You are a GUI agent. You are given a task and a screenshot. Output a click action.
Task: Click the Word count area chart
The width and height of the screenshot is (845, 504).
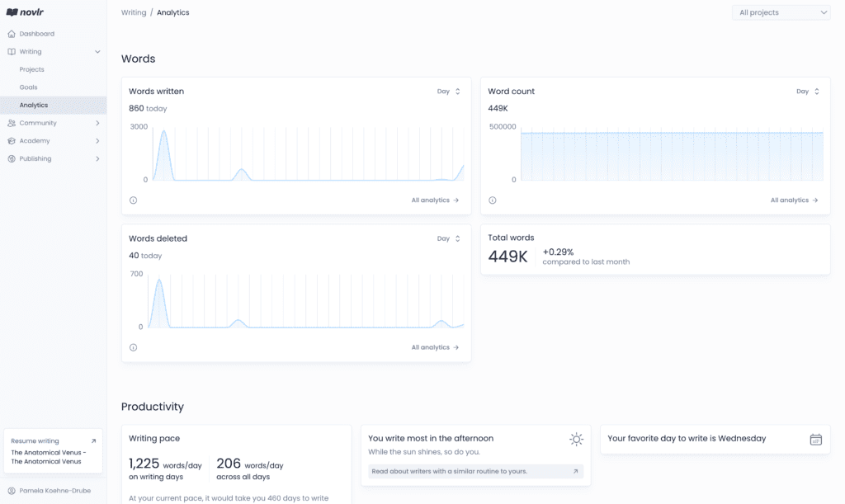click(x=672, y=155)
